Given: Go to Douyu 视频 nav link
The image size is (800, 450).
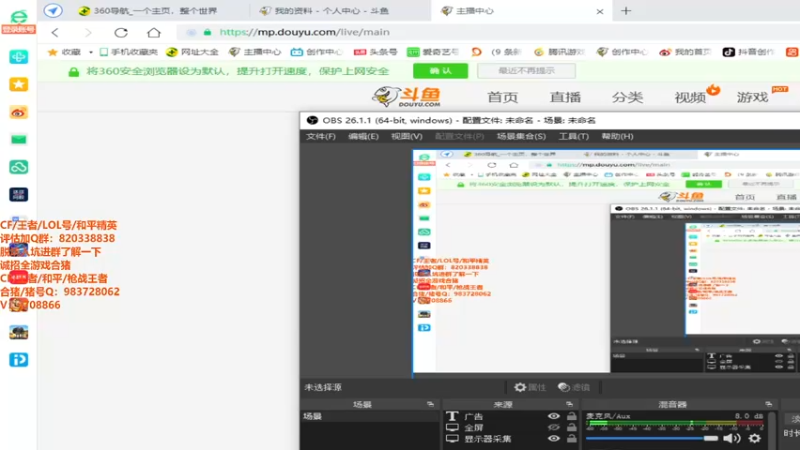Looking at the screenshot, I should (690, 97).
